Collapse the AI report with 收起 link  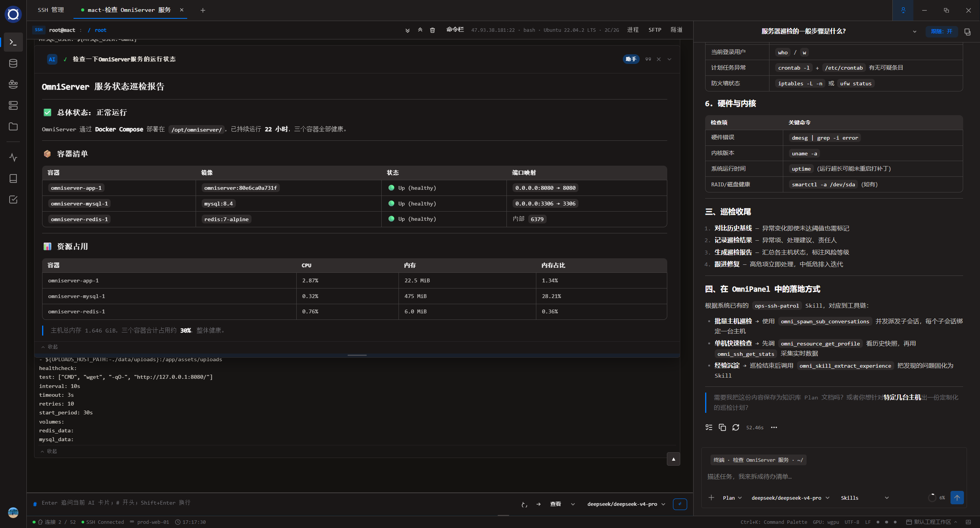click(x=50, y=347)
